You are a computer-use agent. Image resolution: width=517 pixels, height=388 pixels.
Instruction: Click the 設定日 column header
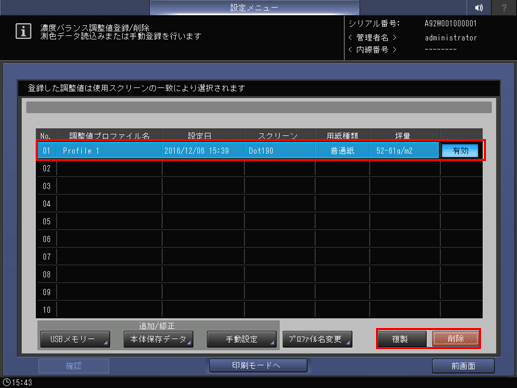tap(199, 136)
